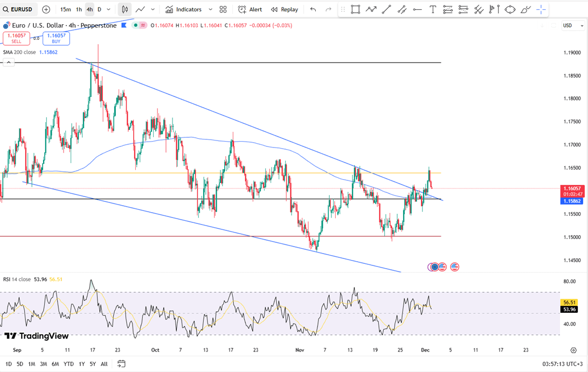Click the SMA 200 indicator label
588x372 pixels.
(x=19, y=52)
